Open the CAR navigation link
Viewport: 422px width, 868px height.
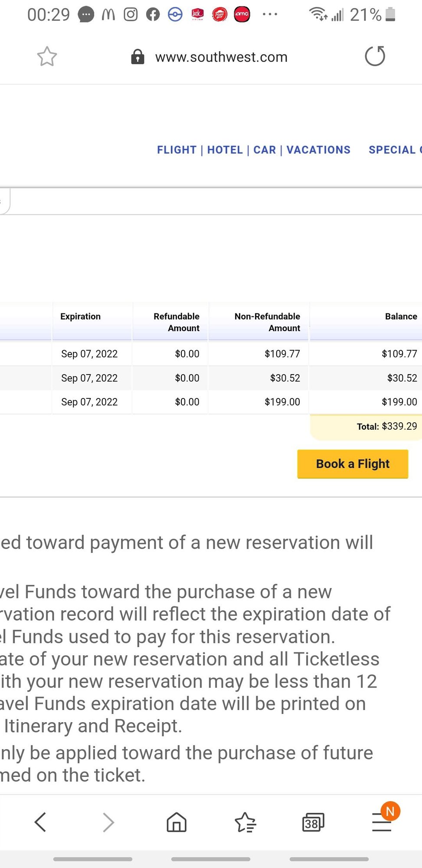tap(265, 150)
